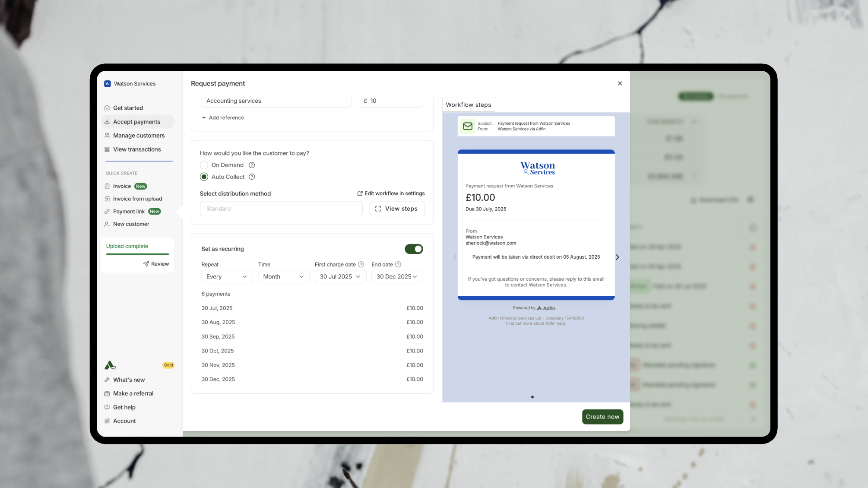Open Account settings
This screenshot has height=488, width=868.
[124, 421]
